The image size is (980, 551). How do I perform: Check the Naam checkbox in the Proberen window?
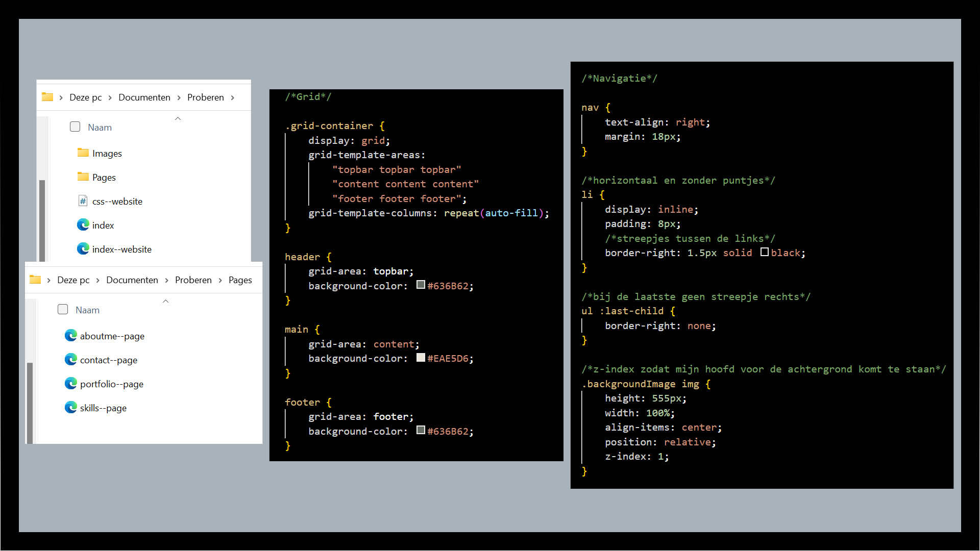(75, 127)
